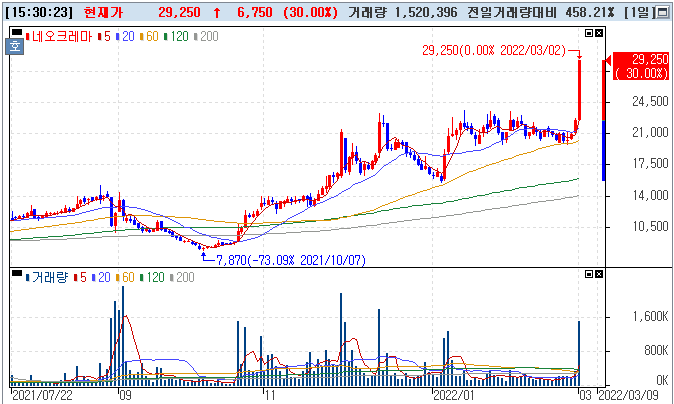
Task: Click the 10,500 price axis label
Action: pos(648,227)
